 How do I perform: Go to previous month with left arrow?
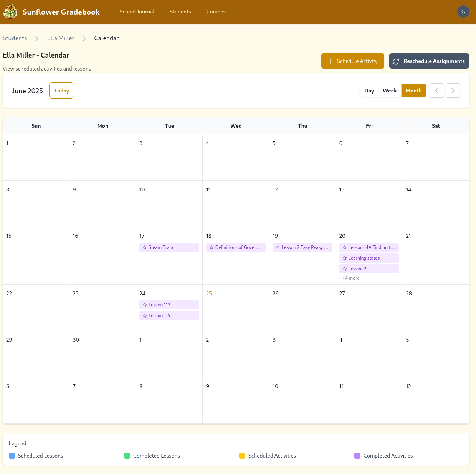[x=437, y=91]
